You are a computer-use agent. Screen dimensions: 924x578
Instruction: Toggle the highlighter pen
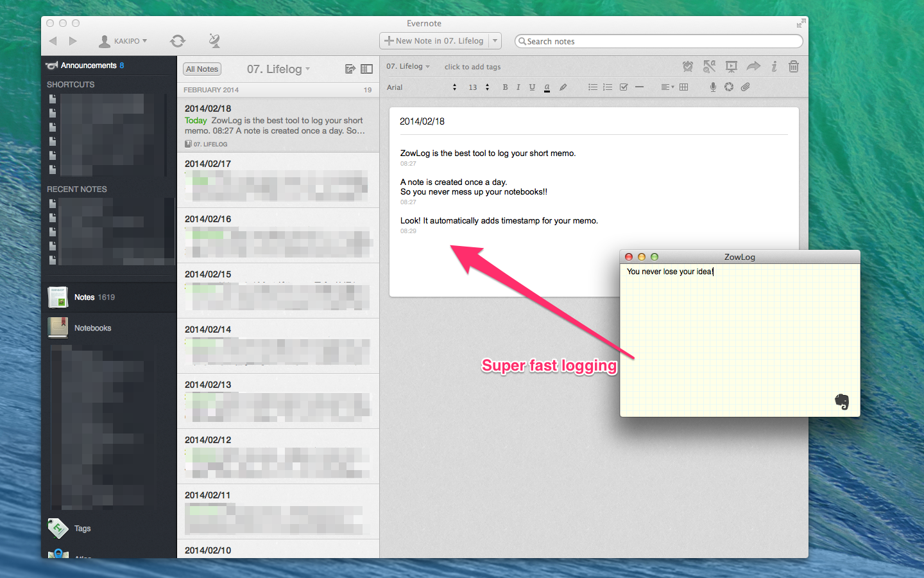click(x=563, y=87)
